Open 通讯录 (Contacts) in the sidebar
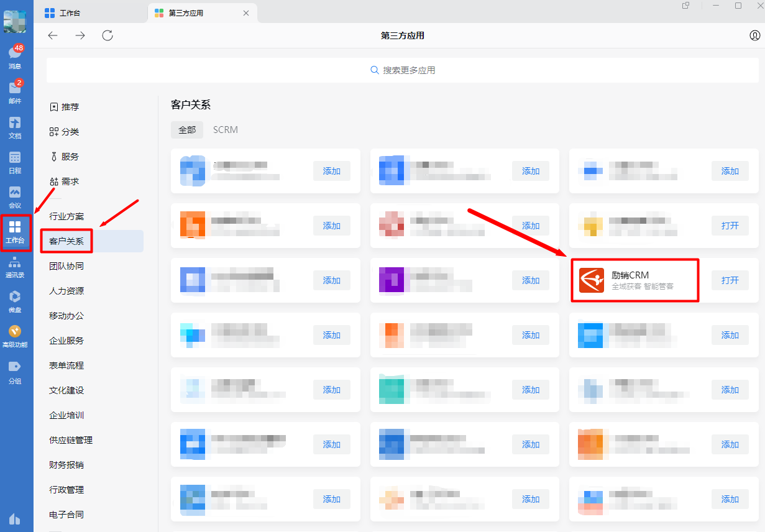The width and height of the screenshot is (765, 532). [14, 267]
